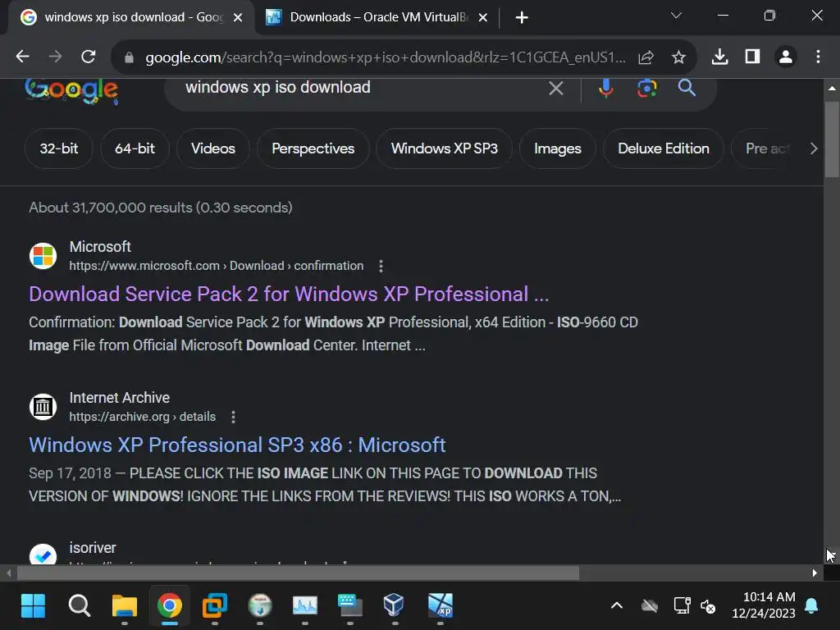The height and width of the screenshot is (630, 840).
Task: Click scroll right arrow on horizontal scrollbar
Action: tap(815, 573)
